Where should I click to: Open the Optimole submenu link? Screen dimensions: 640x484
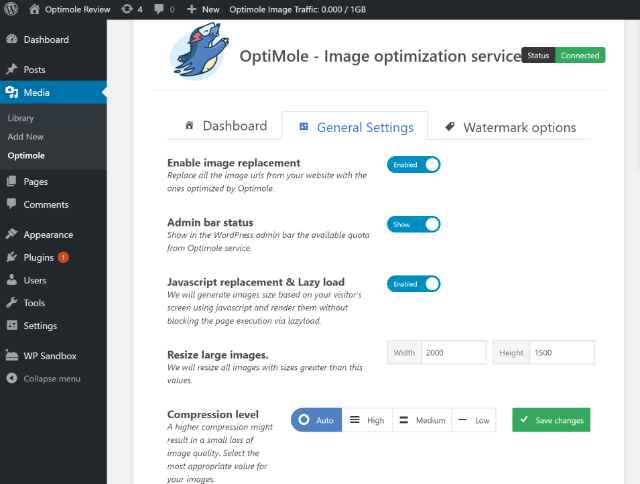(x=26, y=155)
